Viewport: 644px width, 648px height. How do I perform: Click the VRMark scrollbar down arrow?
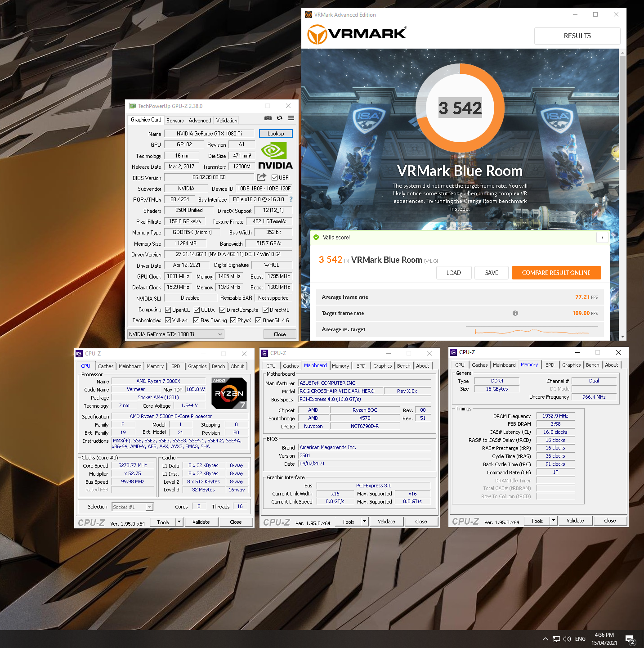pos(622,337)
